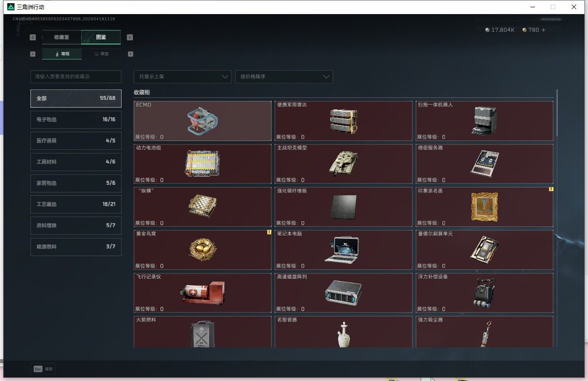Filter by 工具材料 category
Viewport: 588px width, 381px height.
[x=76, y=162]
